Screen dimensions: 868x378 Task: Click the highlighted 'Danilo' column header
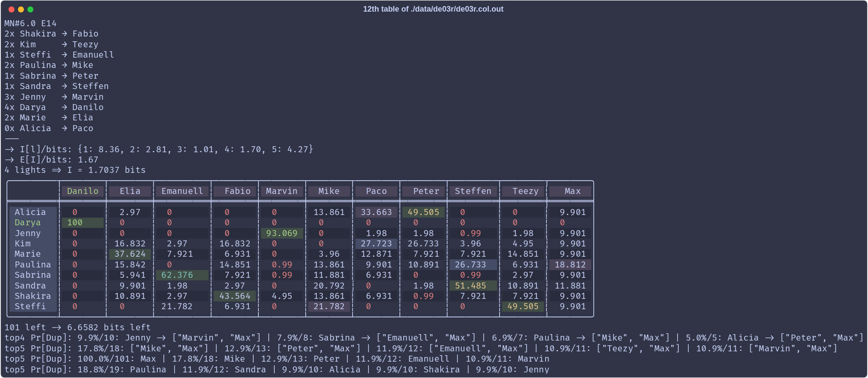83,191
